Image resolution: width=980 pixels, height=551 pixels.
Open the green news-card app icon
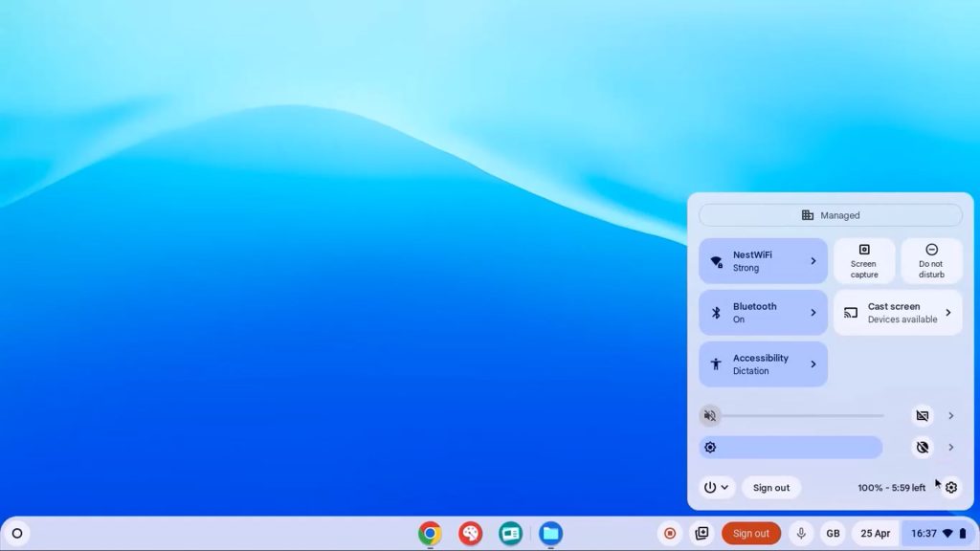click(x=510, y=534)
